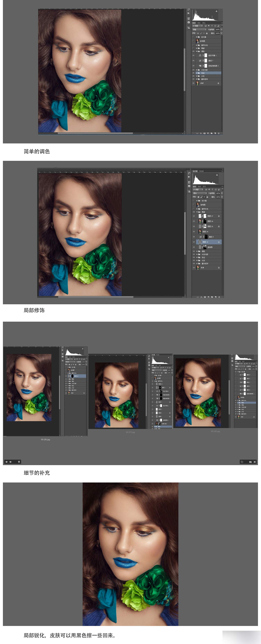Viewport: 261px width, 644px height.
Task: Switch to the 导航器 tab in the second screenshot
Action: pos(201,171)
